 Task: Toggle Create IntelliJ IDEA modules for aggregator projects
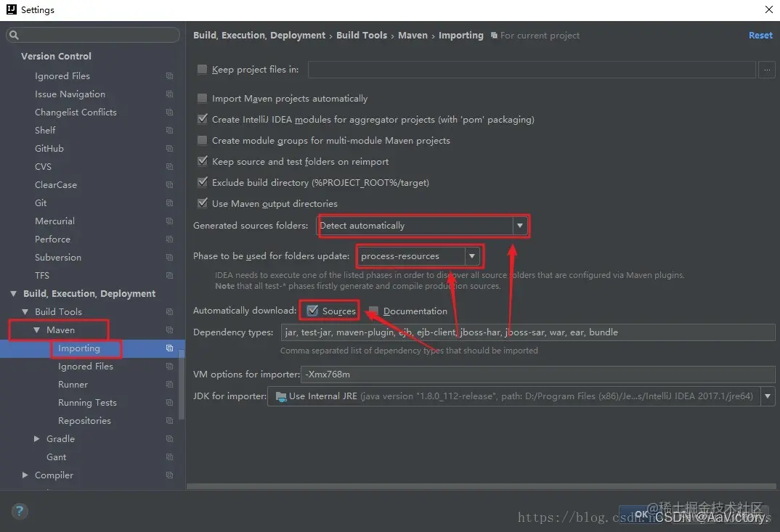click(x=202, y=119)
